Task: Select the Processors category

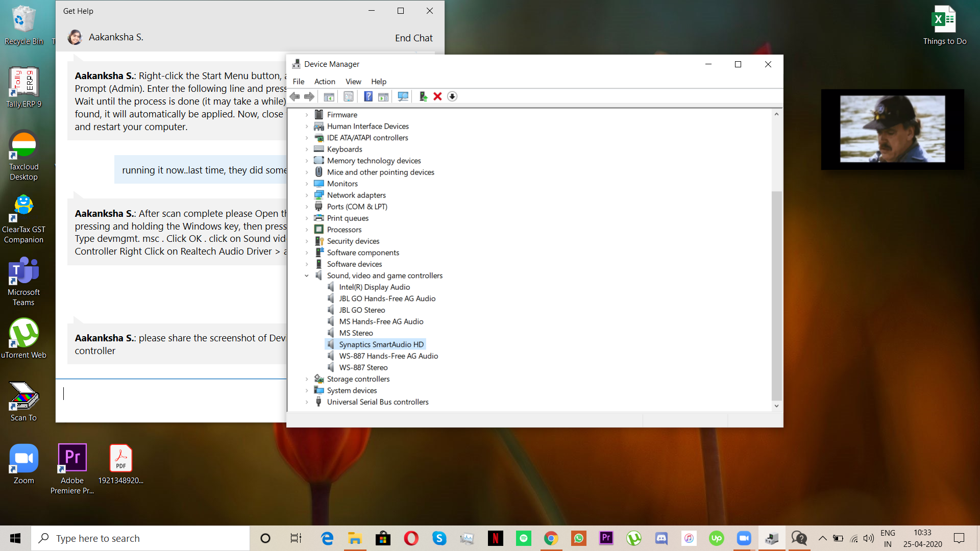Action: (x=344, y=230)
